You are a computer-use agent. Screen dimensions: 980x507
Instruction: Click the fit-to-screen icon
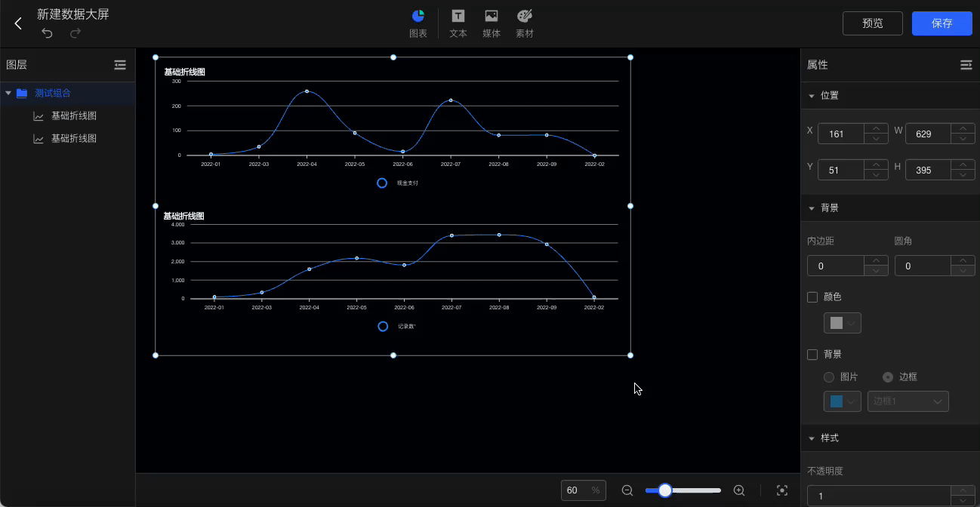point(782,490)
